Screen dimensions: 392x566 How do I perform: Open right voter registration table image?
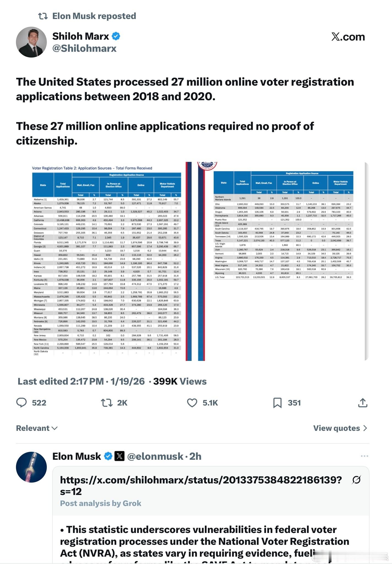[x=283, y=261]
